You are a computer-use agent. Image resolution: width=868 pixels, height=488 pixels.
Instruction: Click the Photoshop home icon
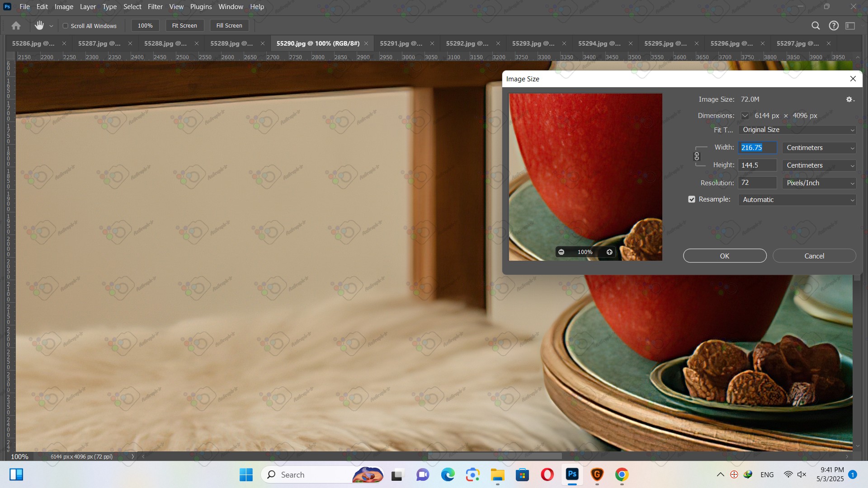[x=16, y=26]
